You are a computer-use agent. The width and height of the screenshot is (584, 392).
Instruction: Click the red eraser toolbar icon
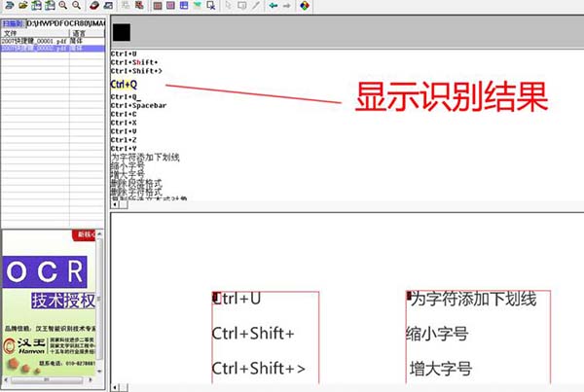[93, 6]
